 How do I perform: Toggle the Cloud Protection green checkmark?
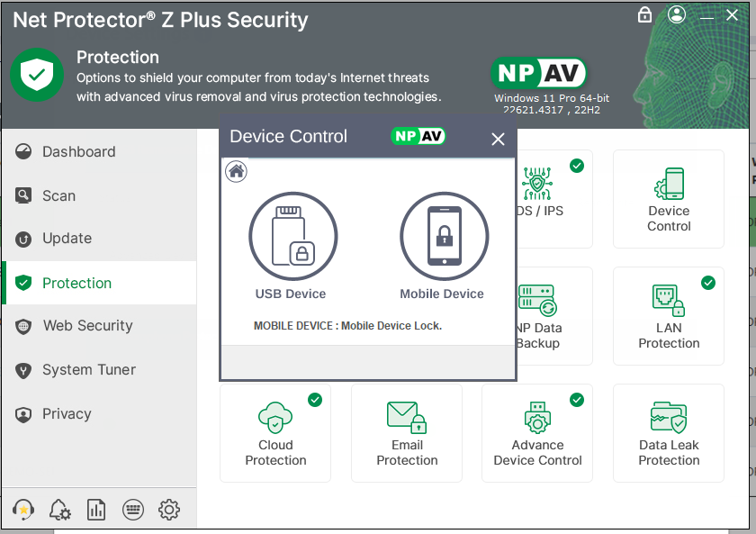[x=315, y=400]
